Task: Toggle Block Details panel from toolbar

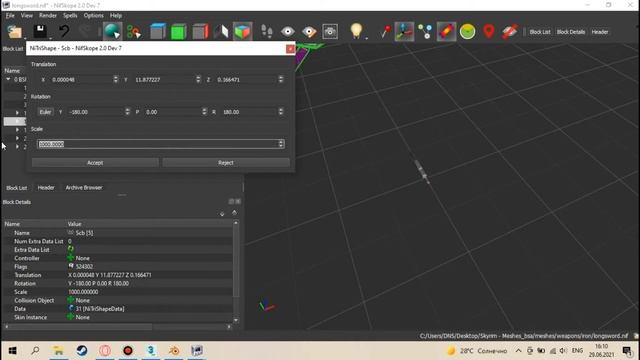Action: tap(571, 32)
